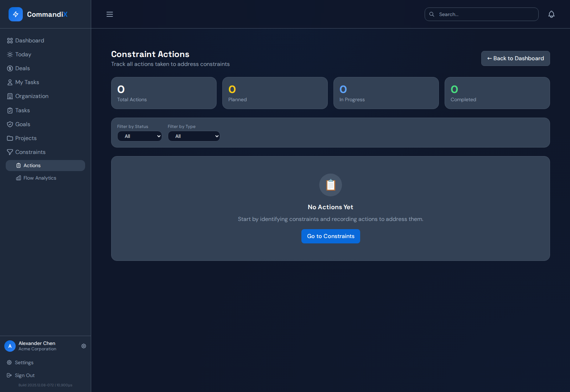
Task: Click the Planned stat card
Action: pos(275,93)
